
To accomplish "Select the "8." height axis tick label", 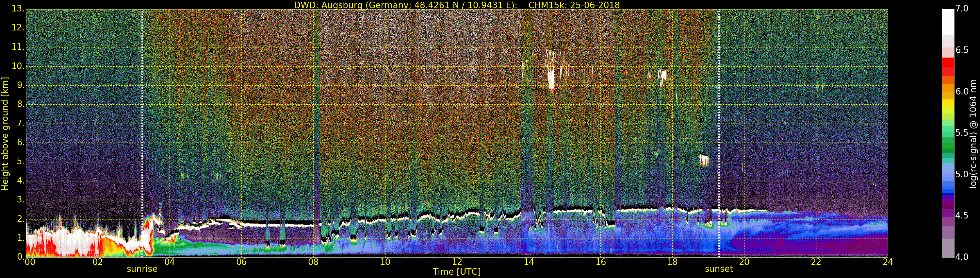I will pyautogui.click(x=21, y=104).
